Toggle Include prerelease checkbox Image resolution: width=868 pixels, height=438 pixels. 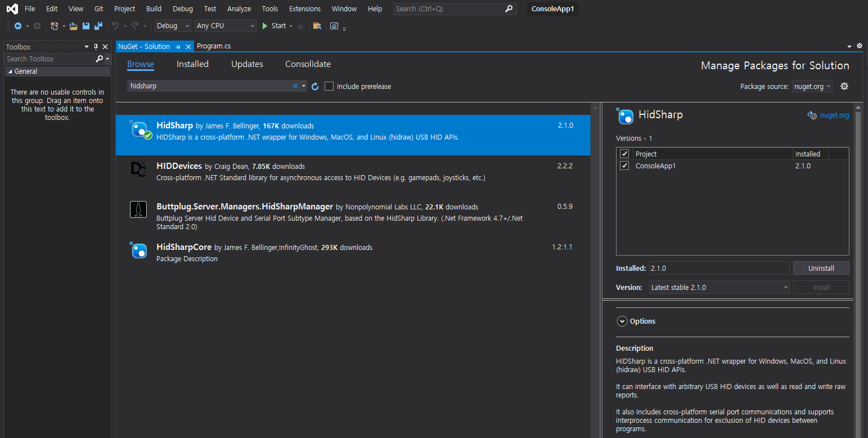click(329, 86)
